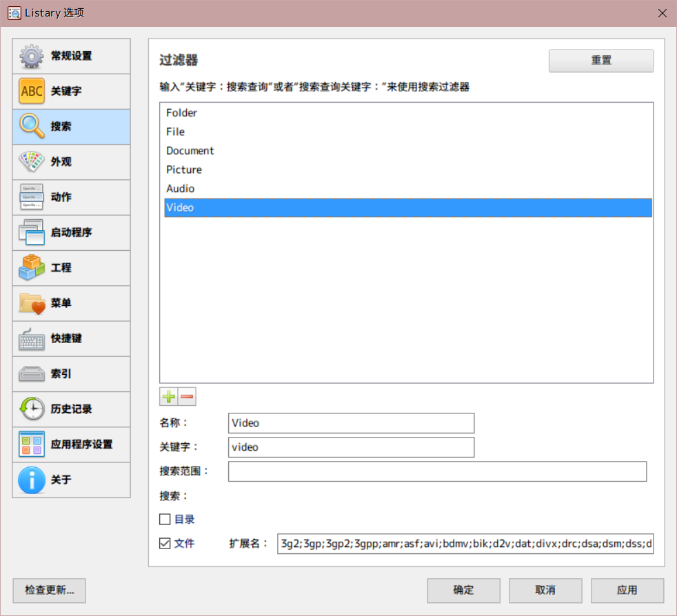Focus the 关键字 field containing video
This screenshot has width=677, height=616.
(351, 447)
